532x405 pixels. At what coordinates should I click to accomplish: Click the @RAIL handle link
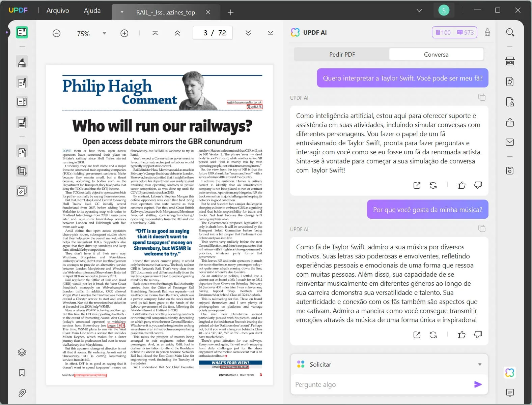(254, 107)
